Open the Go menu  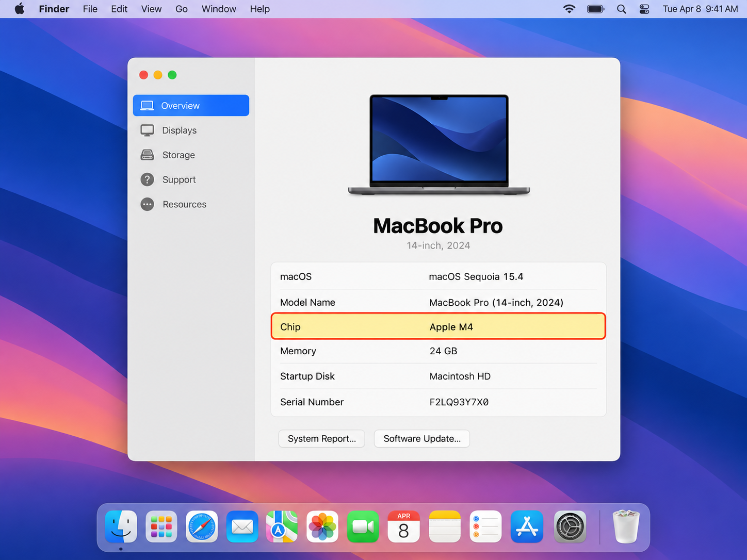(182, 9)
